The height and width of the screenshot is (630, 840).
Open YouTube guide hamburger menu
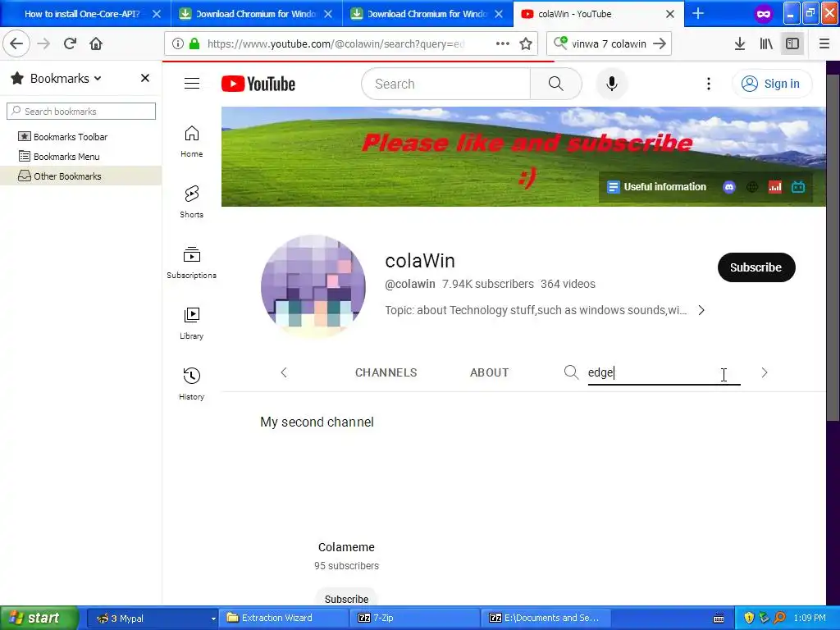pyautogui.click(x=192, y=84)
